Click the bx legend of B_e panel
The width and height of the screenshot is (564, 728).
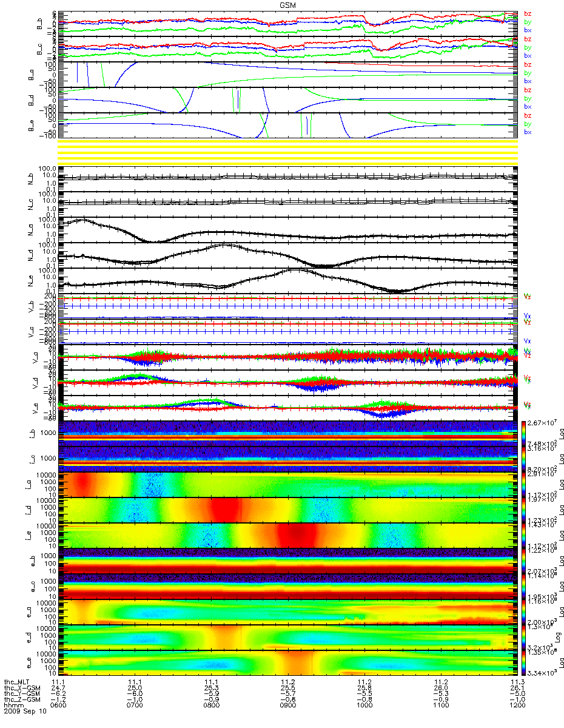528,132
